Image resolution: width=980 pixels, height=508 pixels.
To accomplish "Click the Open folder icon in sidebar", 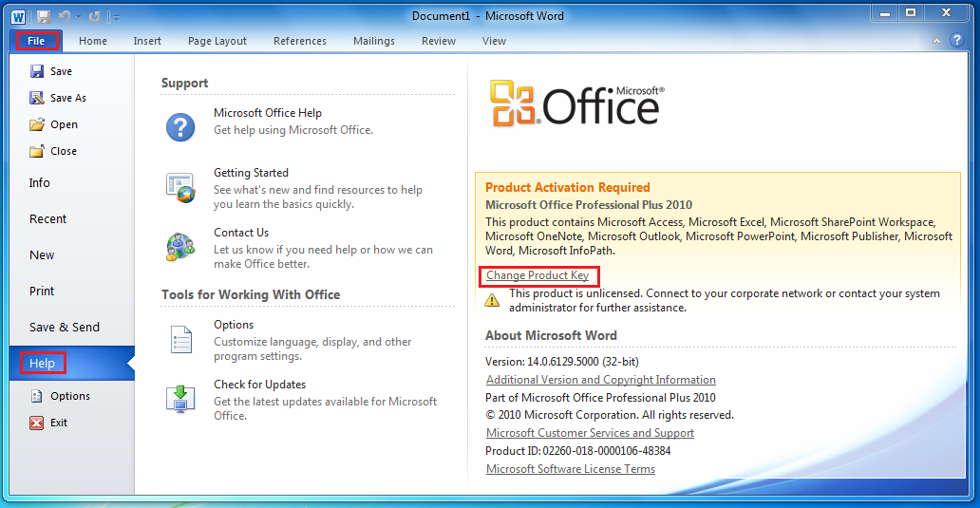I will coord(37,124).
